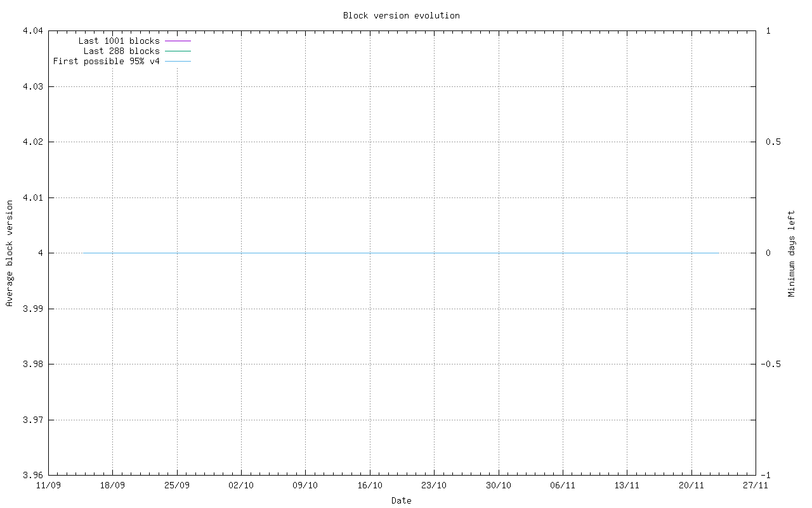The width and height of the screenshot is (812, 508).
Task: Click the purple legend line sample
Action: [178, 41]
